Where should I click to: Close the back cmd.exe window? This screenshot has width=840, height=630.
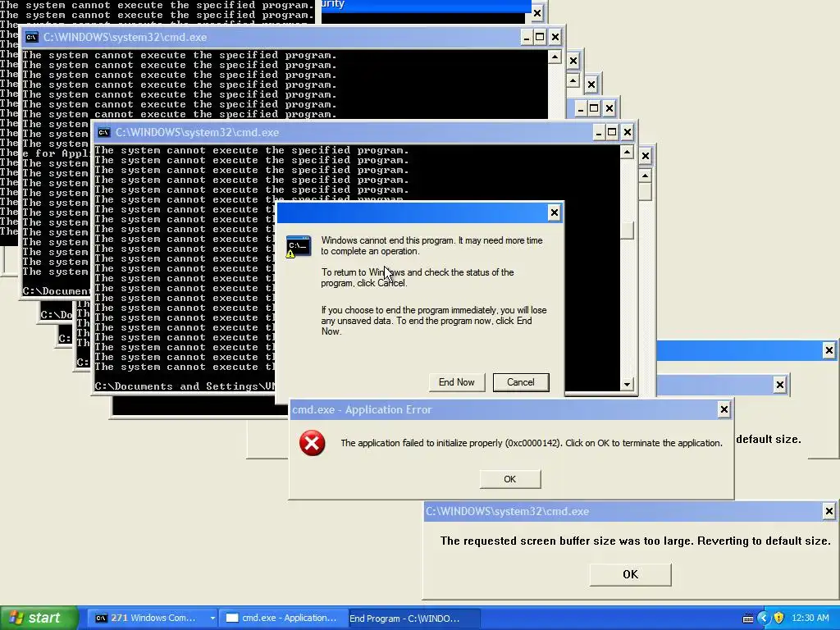pos(555,37)
